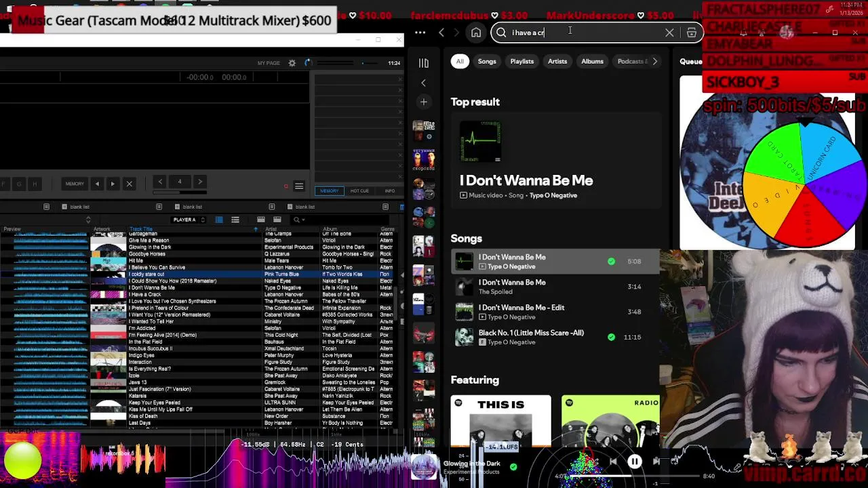Open Your Library in Spotify sidebar

tap(423, 63)
